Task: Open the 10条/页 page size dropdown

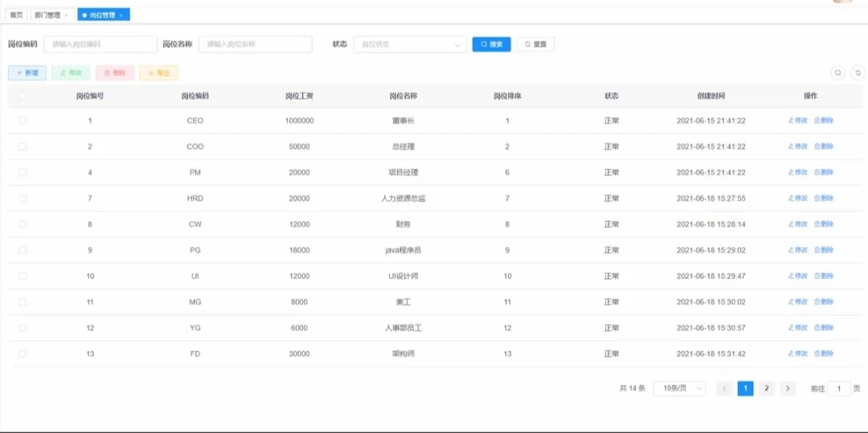Action: (x=680, y=389)
